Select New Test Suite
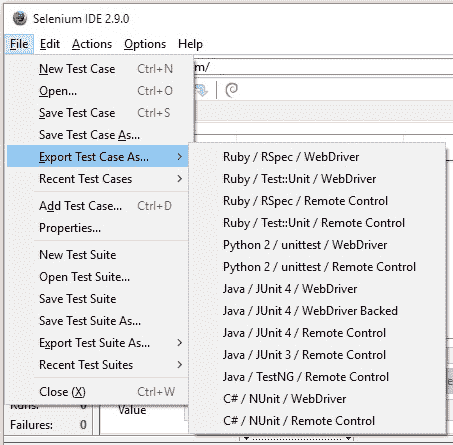Viewport: 453px width, 445px height. 98,255
